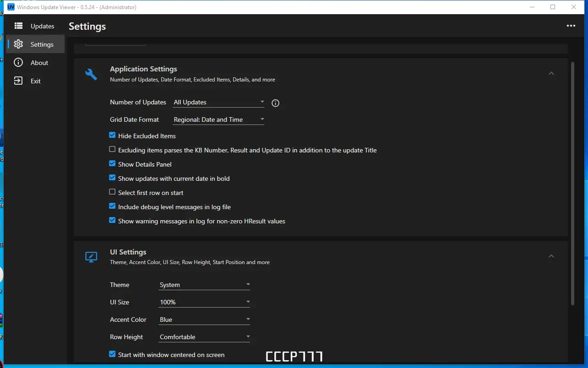Click the wrench icon for Application Settings
Image resolution: width=588 pixels, height=368 pixels.
point(91,74)
